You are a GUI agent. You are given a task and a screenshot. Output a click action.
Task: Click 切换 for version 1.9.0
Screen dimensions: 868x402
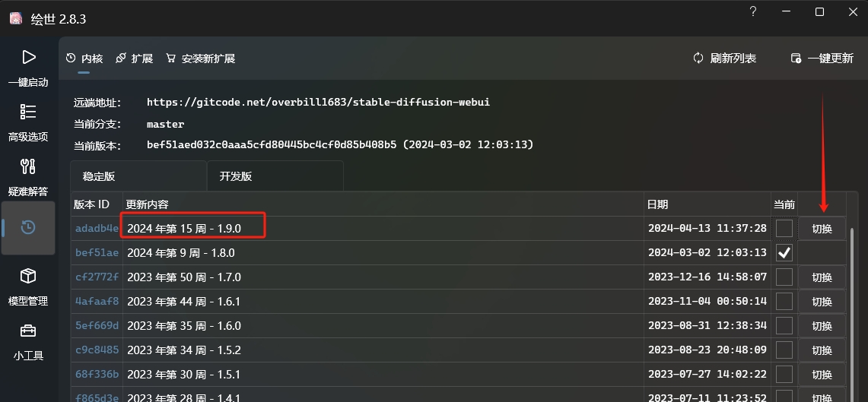822,229
